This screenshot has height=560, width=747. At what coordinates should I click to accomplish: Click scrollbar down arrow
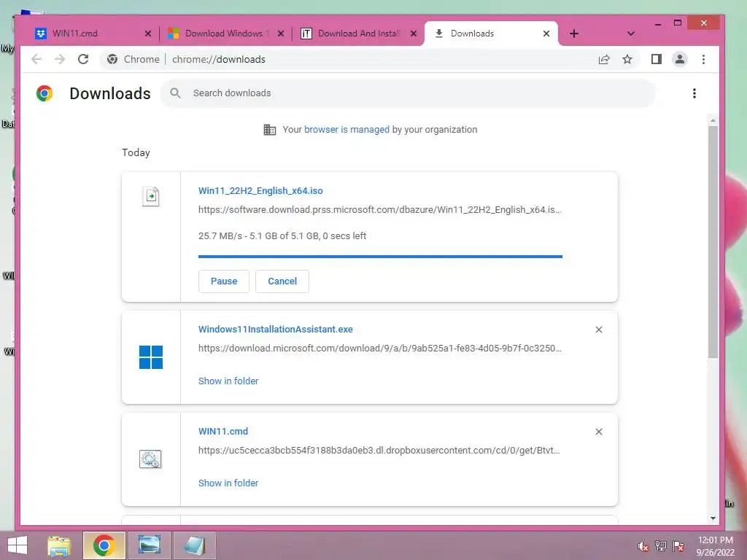(x=713, y=518)
